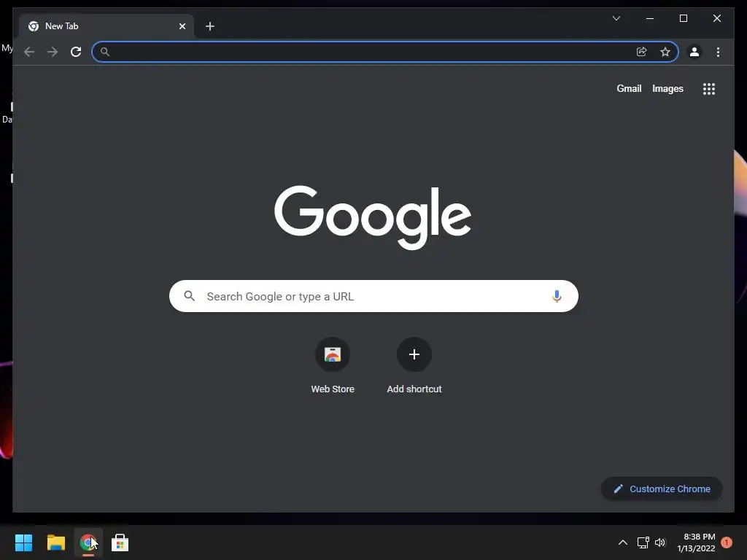
Task: Go forward using the forward arrow
Action: click(x=53, y=52)
